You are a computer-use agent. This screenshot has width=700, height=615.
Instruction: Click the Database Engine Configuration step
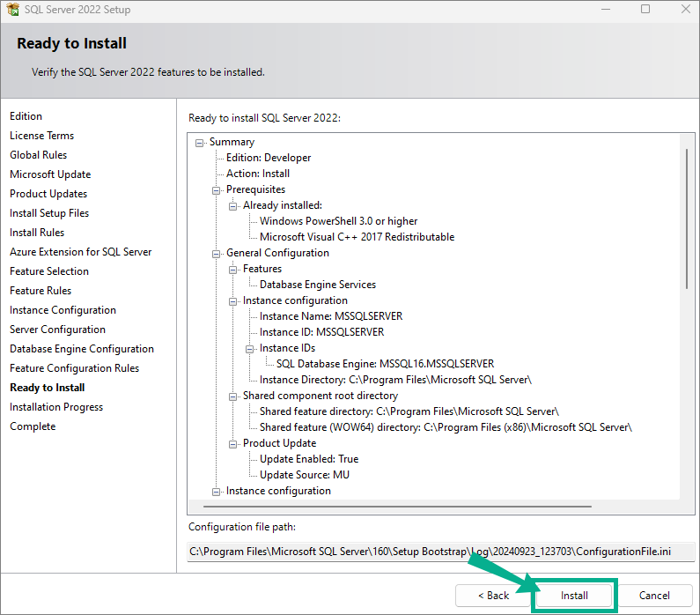tap(82, 349)
